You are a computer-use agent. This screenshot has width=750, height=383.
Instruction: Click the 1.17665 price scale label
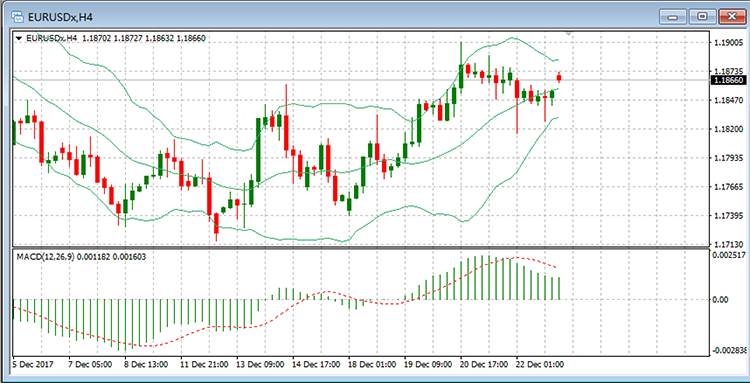[x=728, y=186]
